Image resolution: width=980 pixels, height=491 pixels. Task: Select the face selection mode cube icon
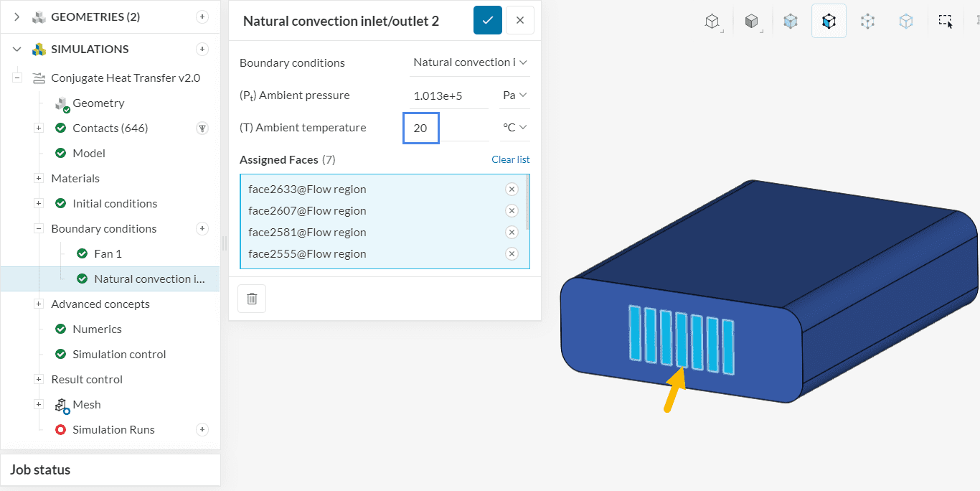829,22
